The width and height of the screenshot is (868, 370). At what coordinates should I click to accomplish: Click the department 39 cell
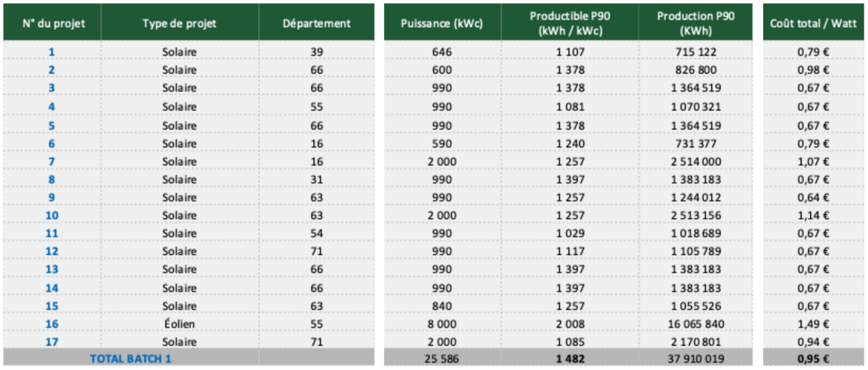point(317,52)
